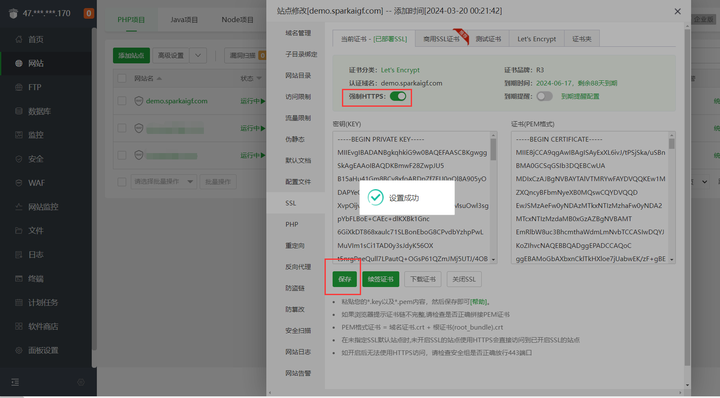Sort the list by site name arrow
This screenshot has height=398, width=720.
point(159,78)
